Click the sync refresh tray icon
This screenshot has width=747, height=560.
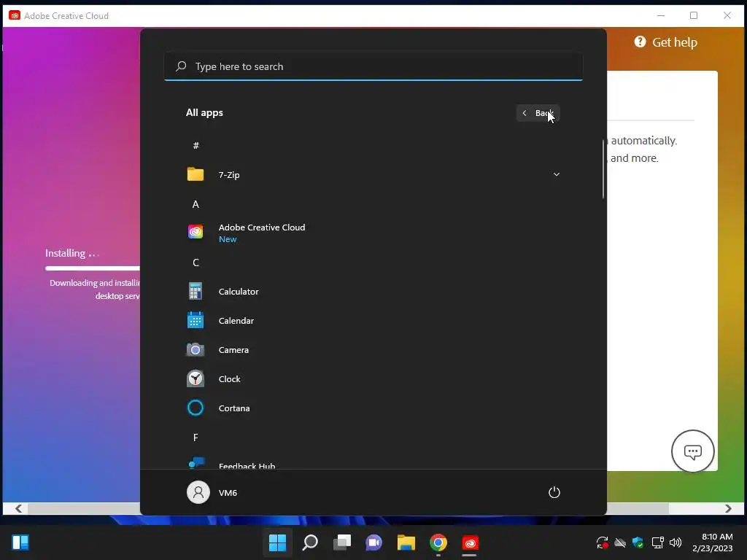602,542
